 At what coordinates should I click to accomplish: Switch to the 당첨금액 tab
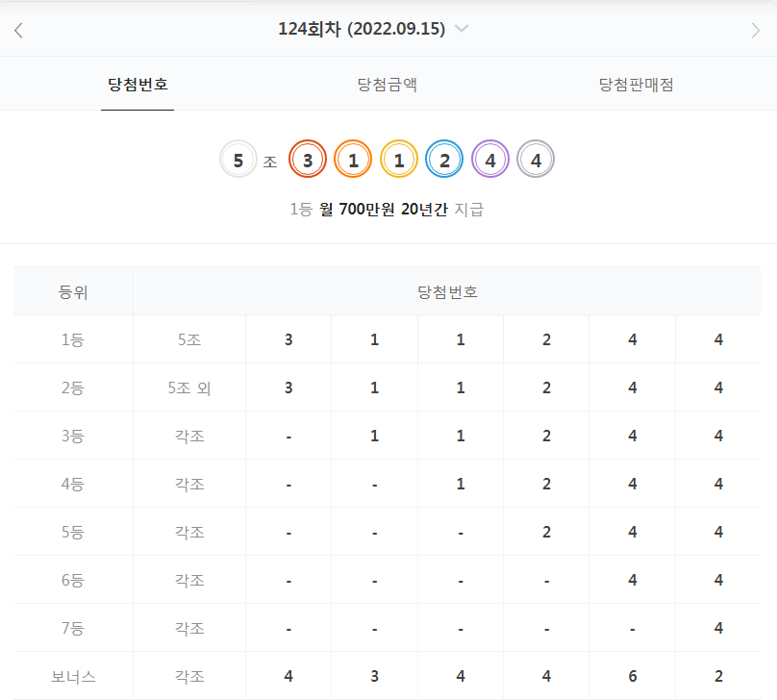point(387,85)
